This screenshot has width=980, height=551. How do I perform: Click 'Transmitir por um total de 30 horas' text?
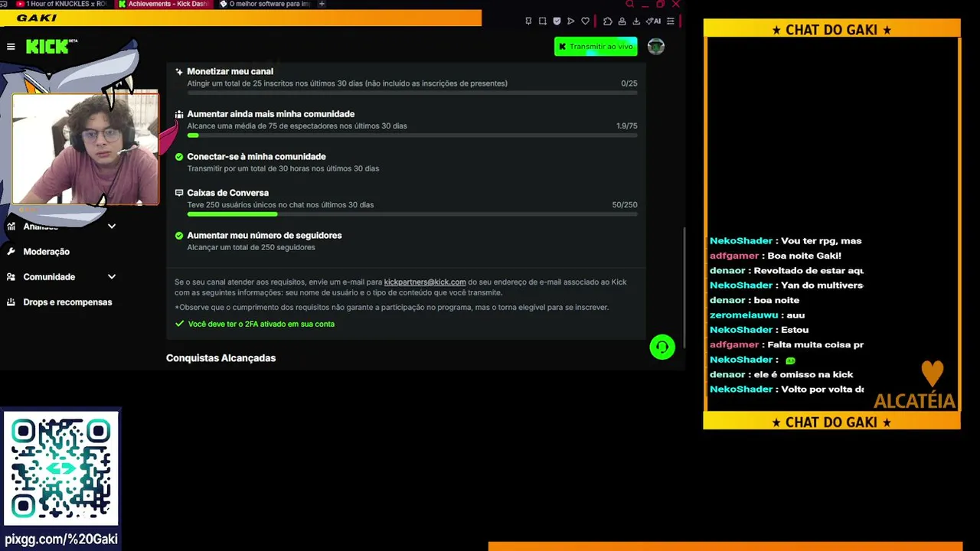(283, 168)
